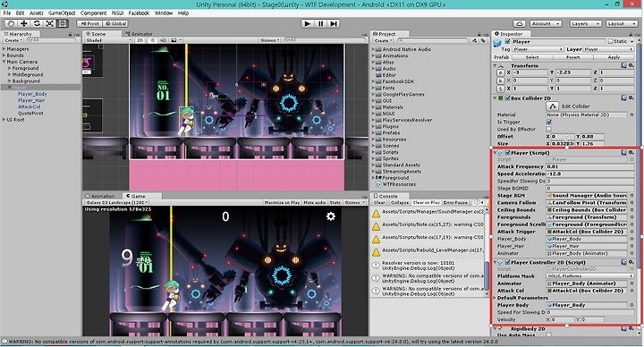Click the prefab Revert button

573,57
